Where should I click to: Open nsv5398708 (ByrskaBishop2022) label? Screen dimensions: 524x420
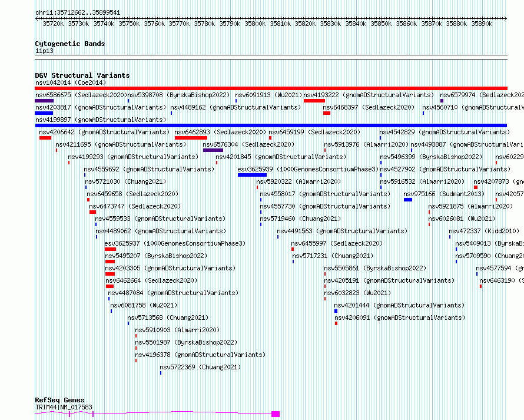[178, 95]
